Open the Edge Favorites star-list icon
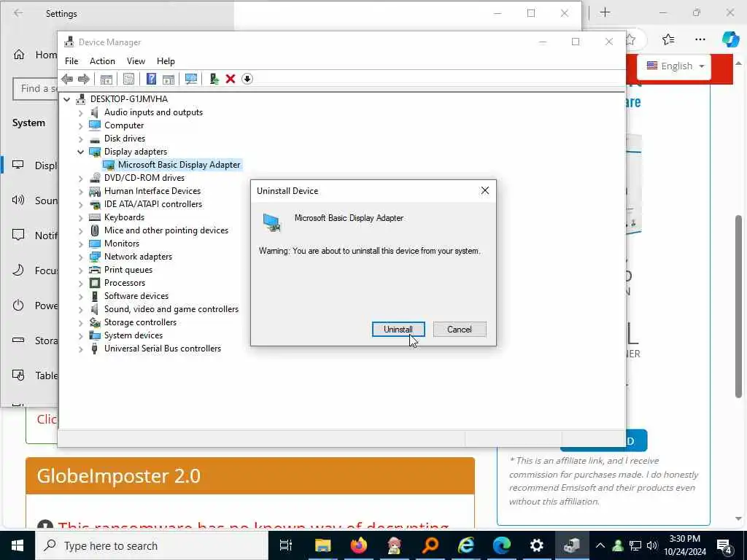 [x=668, y=39]
